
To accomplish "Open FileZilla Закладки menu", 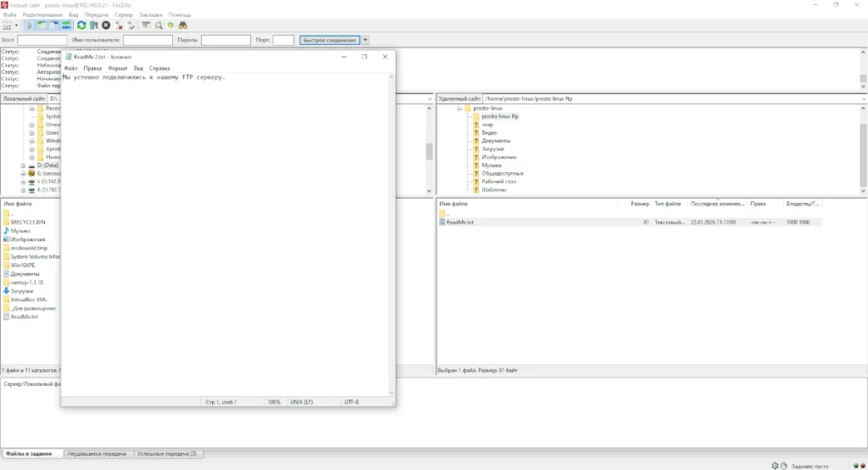I will click(x=151, y=15).
